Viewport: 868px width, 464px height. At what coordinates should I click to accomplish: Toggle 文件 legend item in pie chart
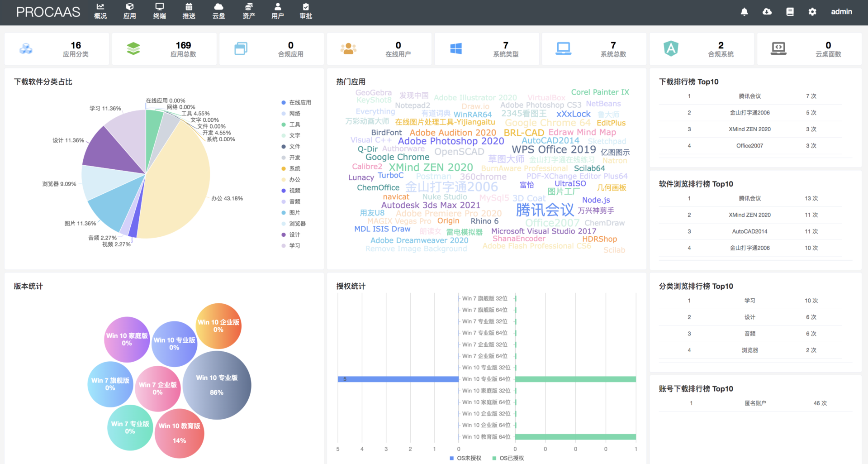pos(291,147)
